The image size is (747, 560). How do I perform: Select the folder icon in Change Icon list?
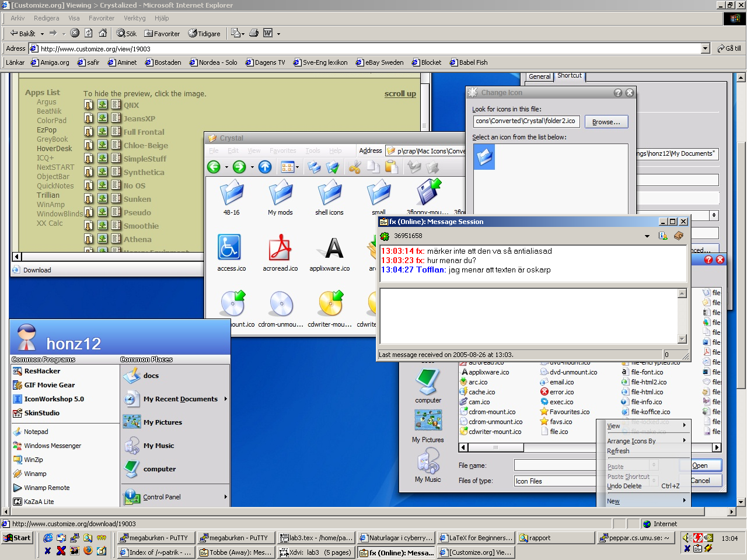click(x=484, y=157)
